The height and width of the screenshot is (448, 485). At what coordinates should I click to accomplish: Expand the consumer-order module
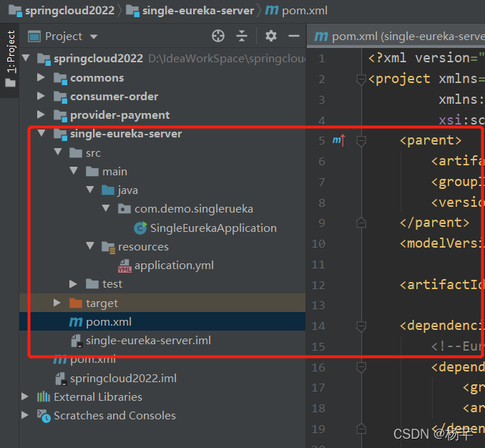pos(41,96)
